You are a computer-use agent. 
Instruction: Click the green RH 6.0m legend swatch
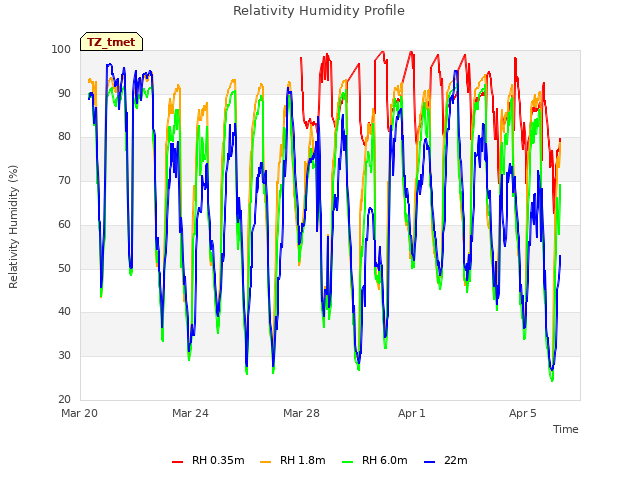pyautogui.click(x=347, y=462)
